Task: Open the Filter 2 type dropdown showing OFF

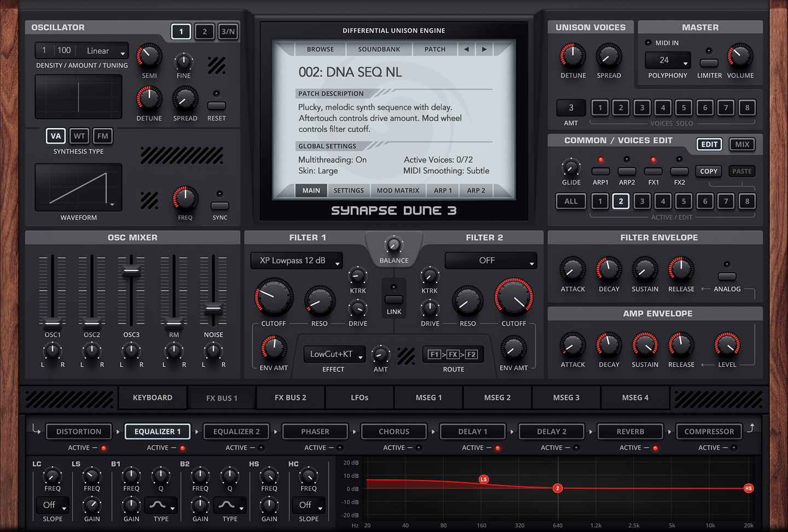Action: 490,261
